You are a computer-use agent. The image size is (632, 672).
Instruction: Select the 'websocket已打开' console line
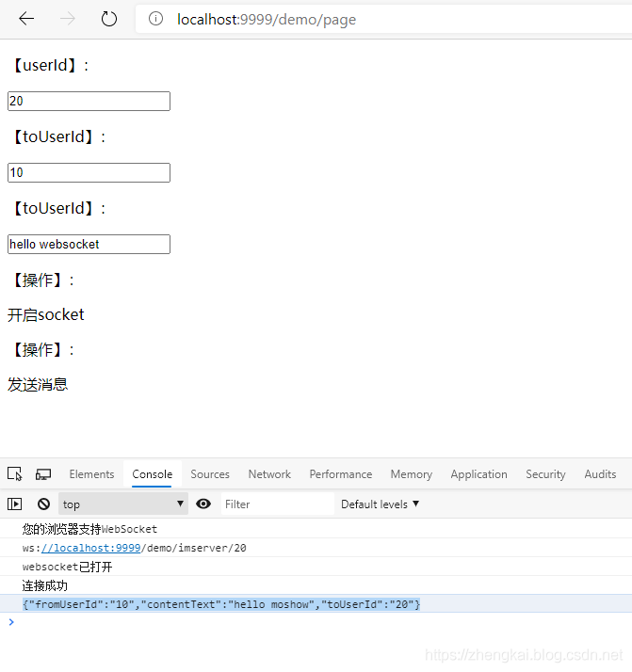click(67, 567)
